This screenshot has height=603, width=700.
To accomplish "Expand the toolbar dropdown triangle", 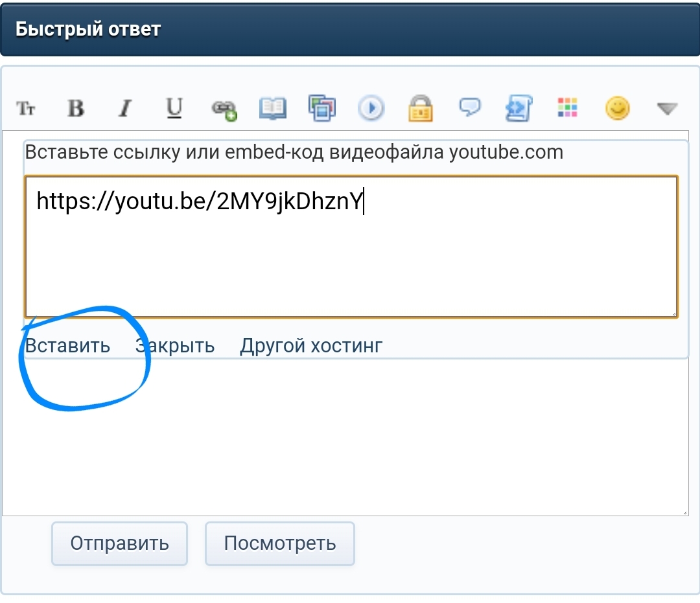I will tap(668, 108).
